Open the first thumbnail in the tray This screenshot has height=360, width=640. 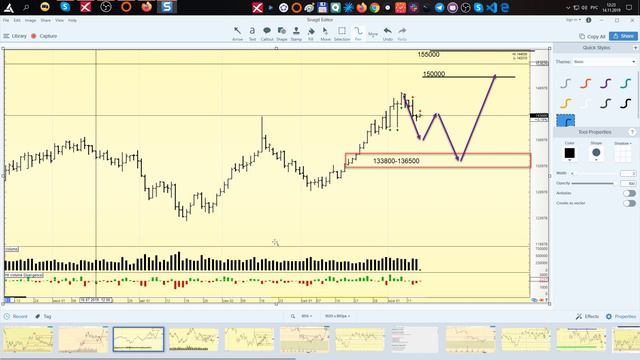tap(28, 339)
